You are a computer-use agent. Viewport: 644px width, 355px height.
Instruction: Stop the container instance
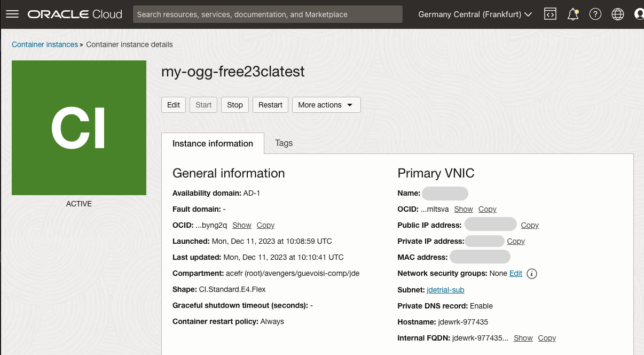click(235, 105)
